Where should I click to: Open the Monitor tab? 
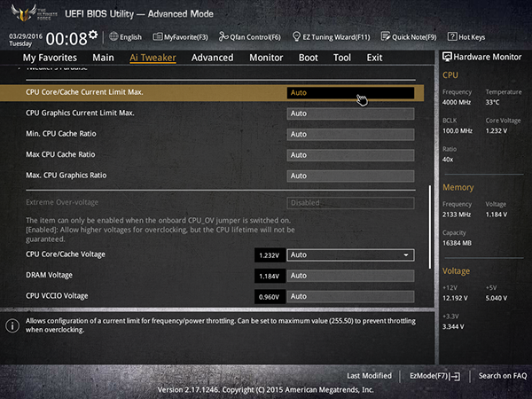click(266, 58)
